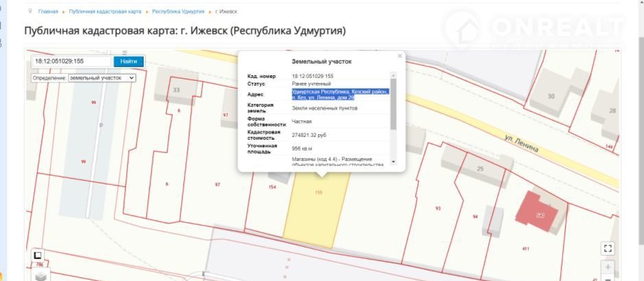Viewport: 644px width, 281px height.
Task: Click the cadastral number search field
Action: (x=71, y=61)
